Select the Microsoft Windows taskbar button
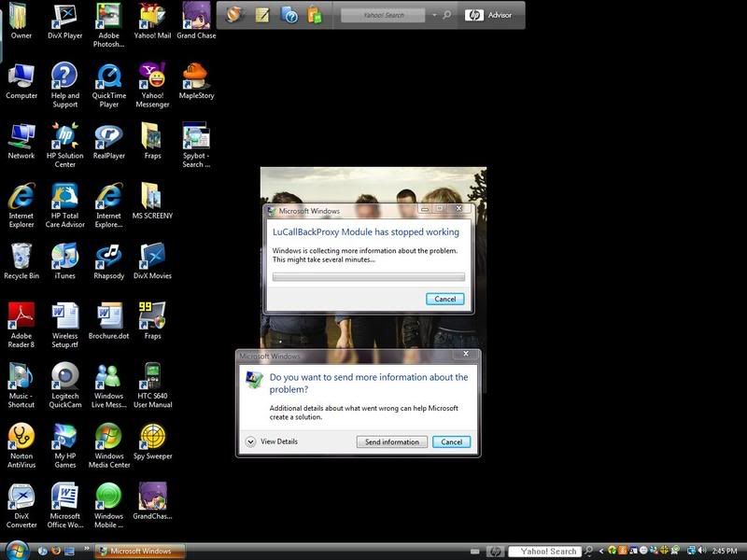Screen dimensions: 747x560 (x=140, y=551)
